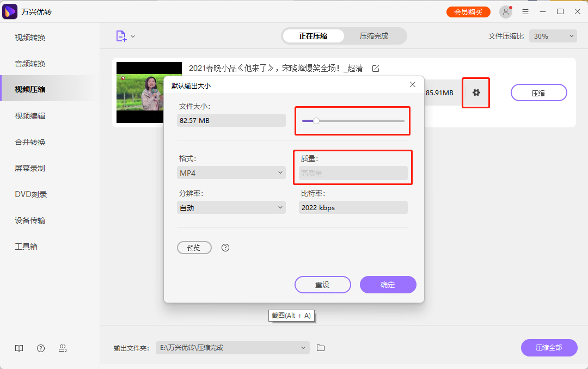588x369 pixels.
Task: Open the 格式 MP4 dropdown
Action: [x=231, y=173]
